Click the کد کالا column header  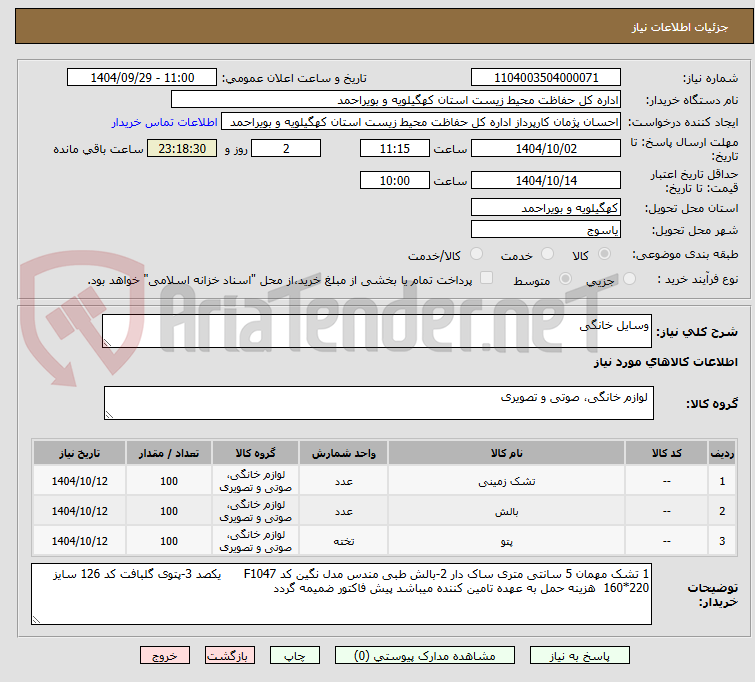[666, 453]
